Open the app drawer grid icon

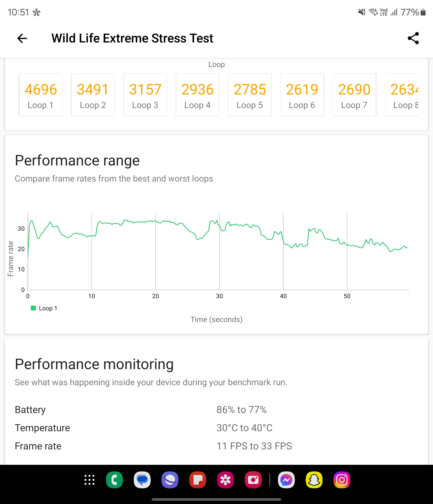[90, 480]
